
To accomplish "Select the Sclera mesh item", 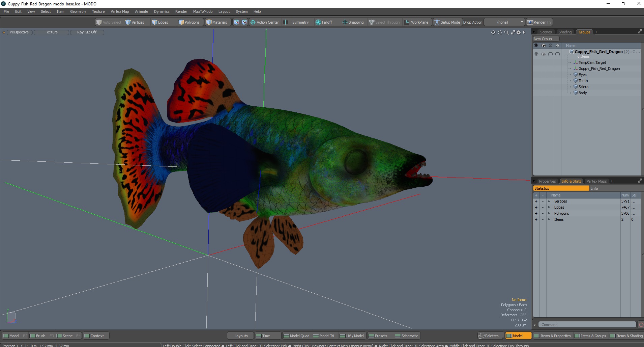I will 583,87.
